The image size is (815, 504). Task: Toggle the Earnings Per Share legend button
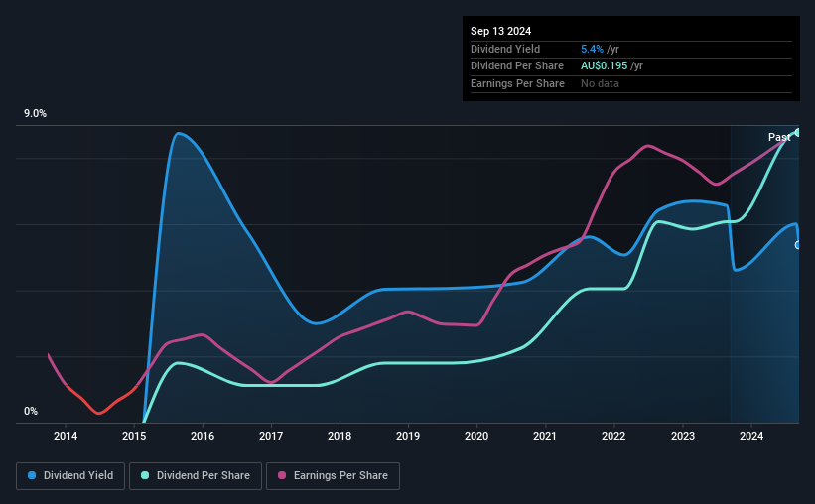pyautogui.click(x=334, y=476)
